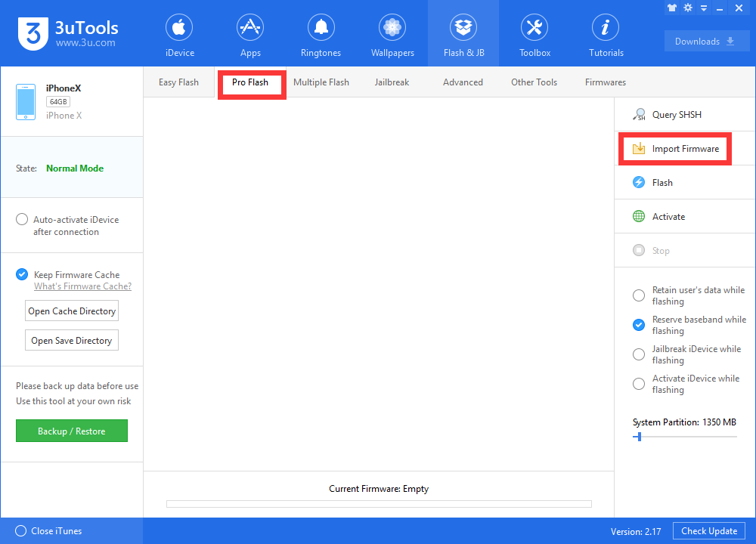Open settings gear in title bar

(x=688, y=8)
